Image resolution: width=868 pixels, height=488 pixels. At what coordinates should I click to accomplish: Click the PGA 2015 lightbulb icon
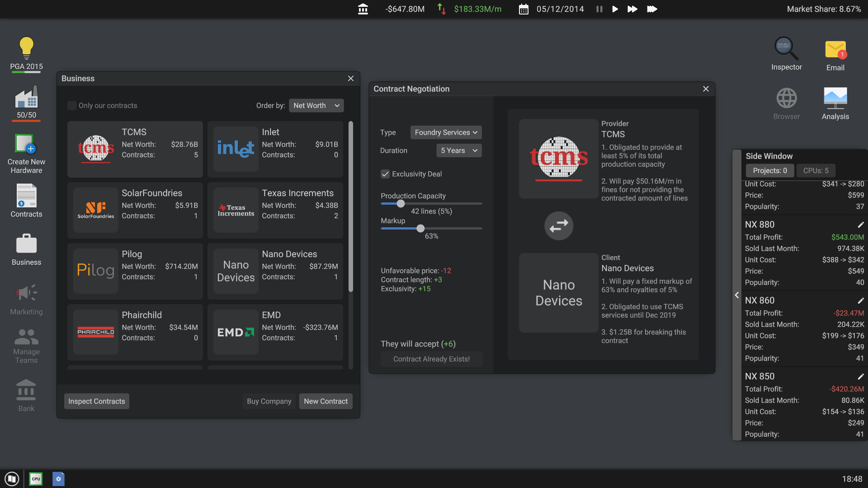click(x=26, y=48)
